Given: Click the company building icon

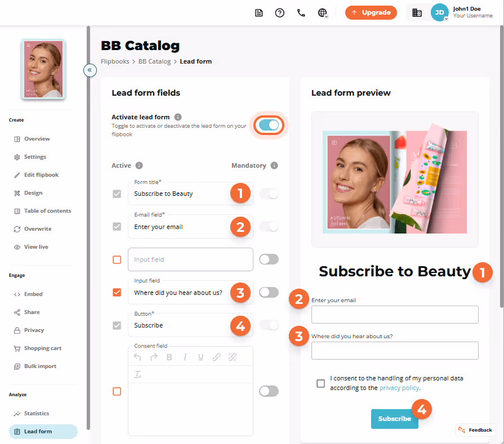Looking at the screenshot, I should pos(417,13).
